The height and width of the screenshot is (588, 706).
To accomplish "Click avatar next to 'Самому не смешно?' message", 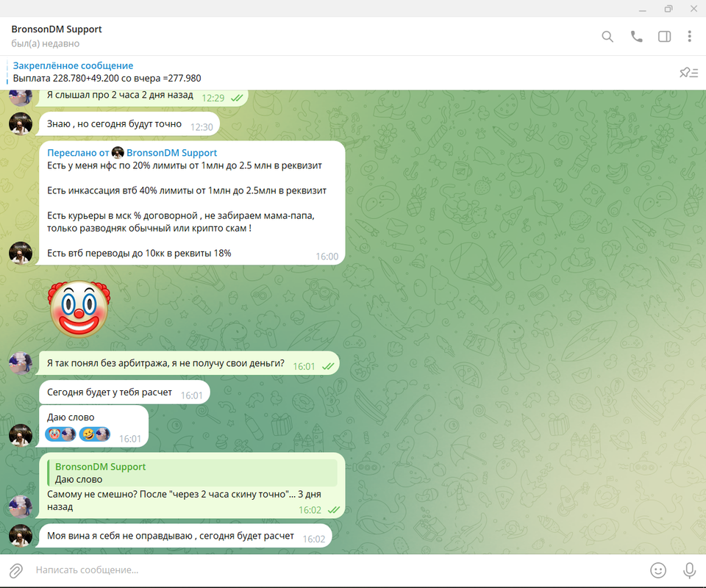I will (x=21, y=506).
